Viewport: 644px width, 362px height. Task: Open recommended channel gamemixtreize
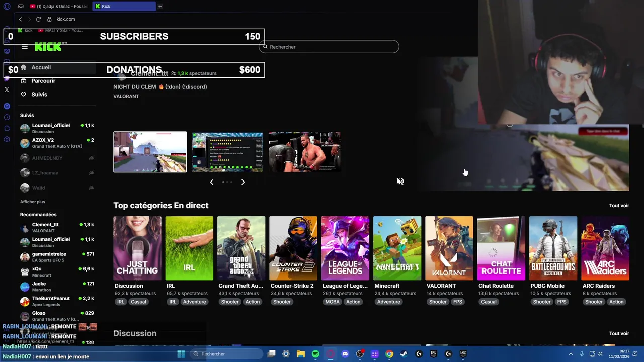57,257
